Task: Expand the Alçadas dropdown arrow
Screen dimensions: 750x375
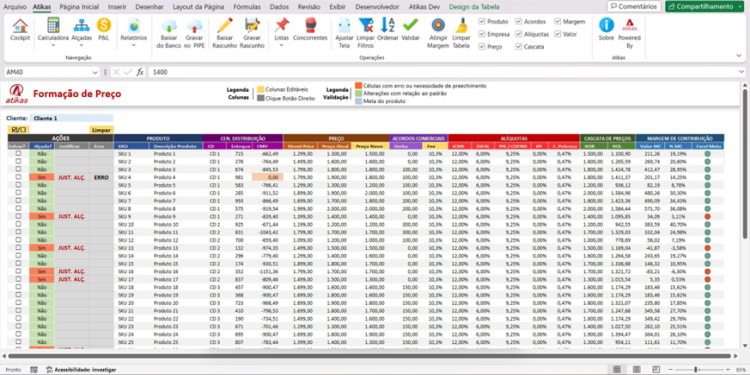Action: click(82, 45)
